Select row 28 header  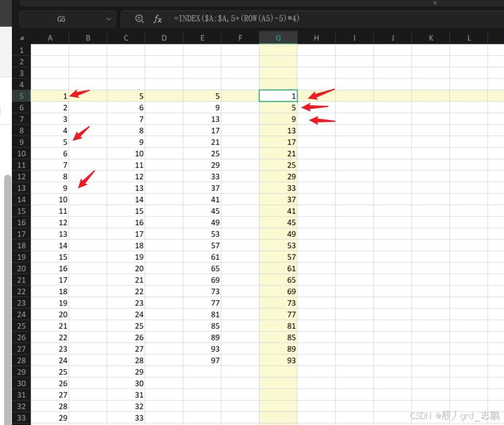(21, 360)
